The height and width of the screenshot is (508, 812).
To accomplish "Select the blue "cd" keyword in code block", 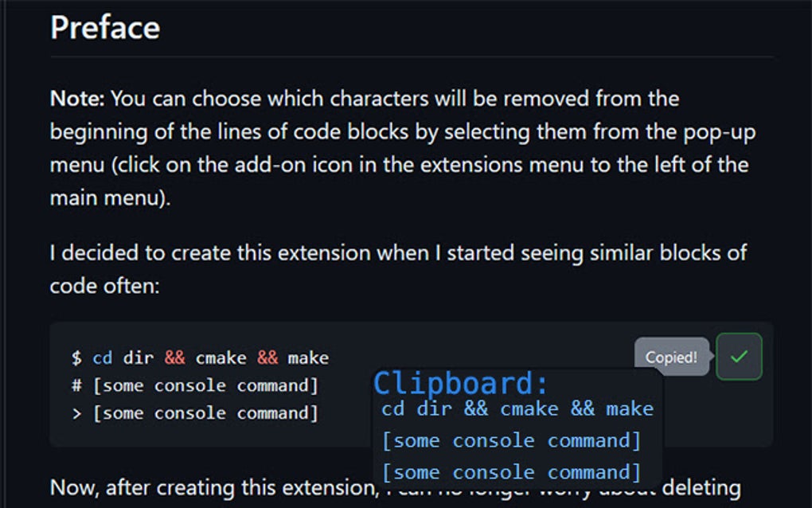I will point(103,358).
